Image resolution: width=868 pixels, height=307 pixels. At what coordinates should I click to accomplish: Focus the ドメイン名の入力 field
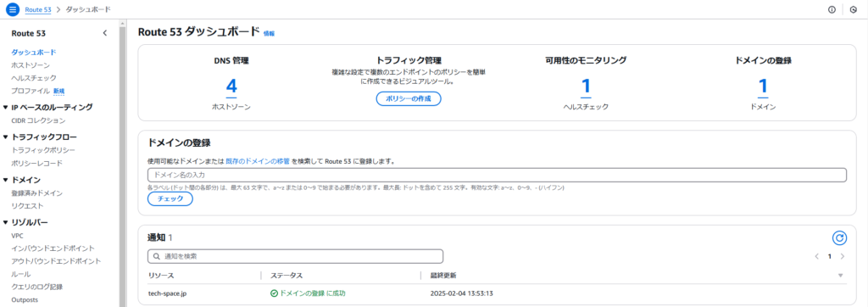[x=497, y=175]
